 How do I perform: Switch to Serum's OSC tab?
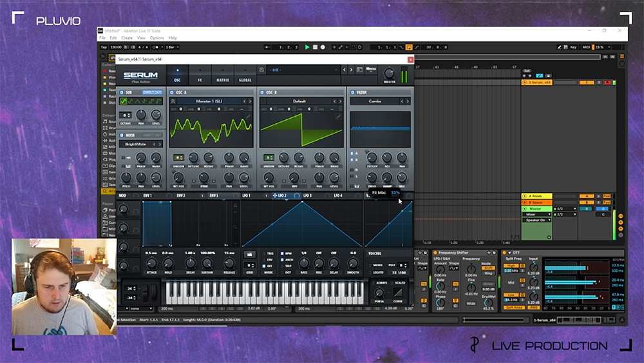click(178, 75)
